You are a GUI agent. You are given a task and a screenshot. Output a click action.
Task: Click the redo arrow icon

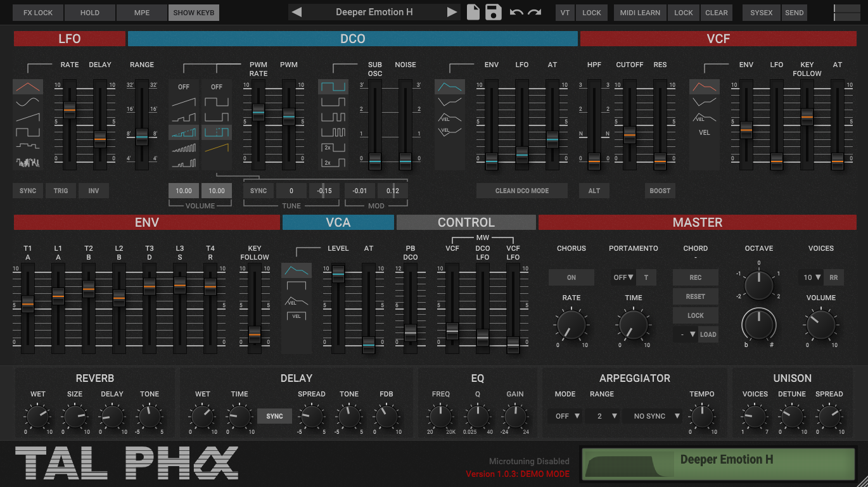(535, 12)
